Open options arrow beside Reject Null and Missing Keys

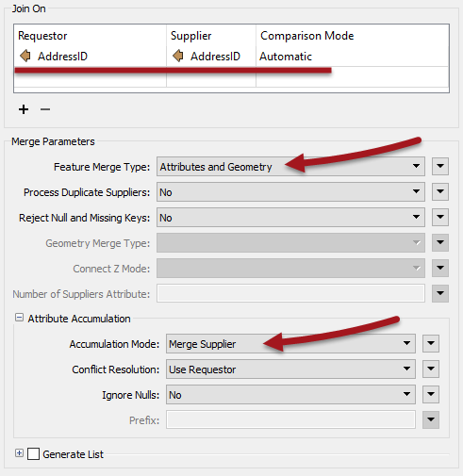(440, 217)
